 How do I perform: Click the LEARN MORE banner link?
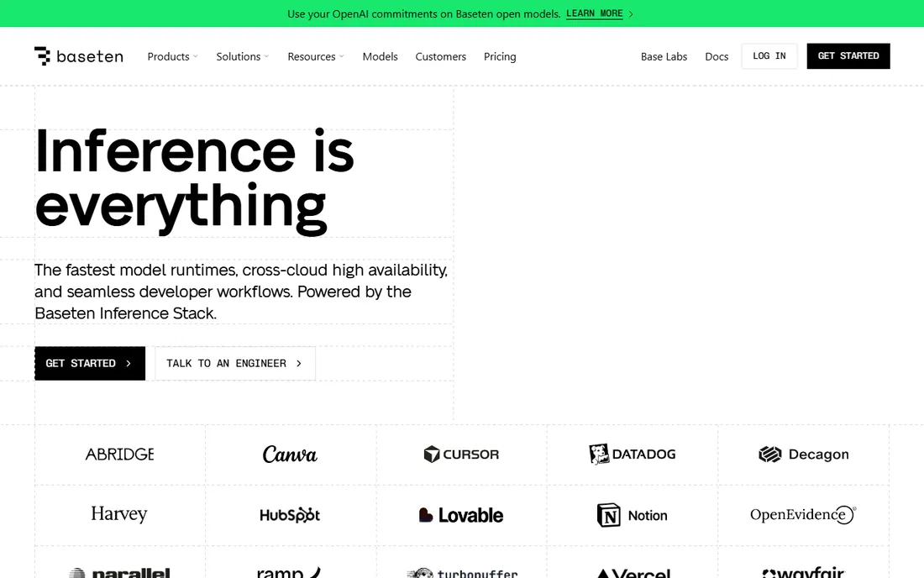(594, 13)
